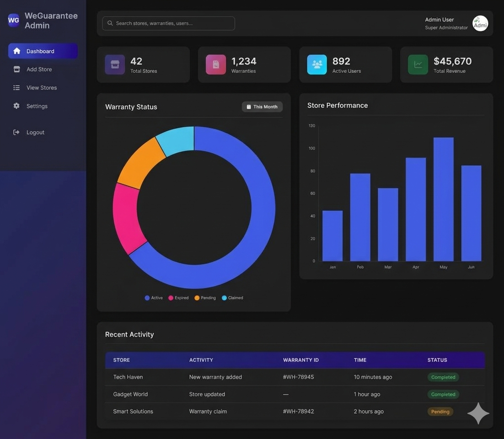Click the Total Revenue chart icon
Image resolution: width=504 pixels, height=439 pixels.
418,64
